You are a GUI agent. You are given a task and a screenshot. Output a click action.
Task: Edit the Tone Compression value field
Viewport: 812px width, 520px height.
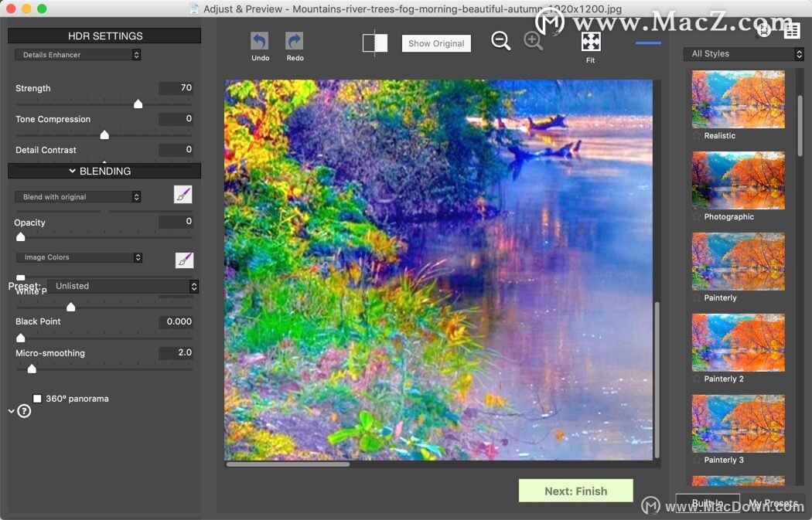(x=176, y=119)
